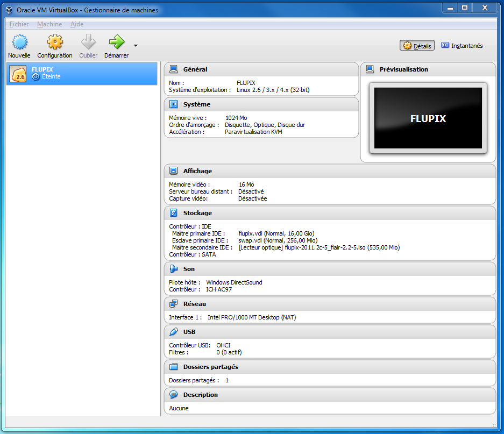Open the Dossiers partagés section header

click(x=330, y=367)
